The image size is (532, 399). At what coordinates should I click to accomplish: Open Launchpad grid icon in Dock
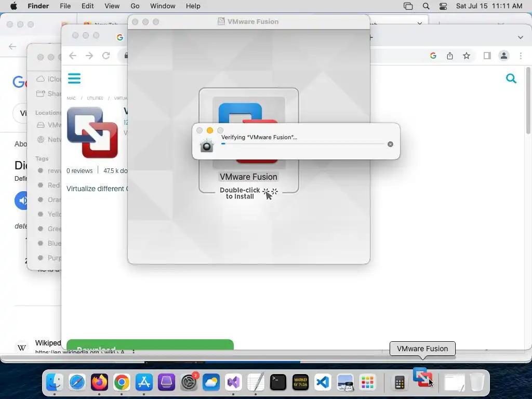coord(367,382)
